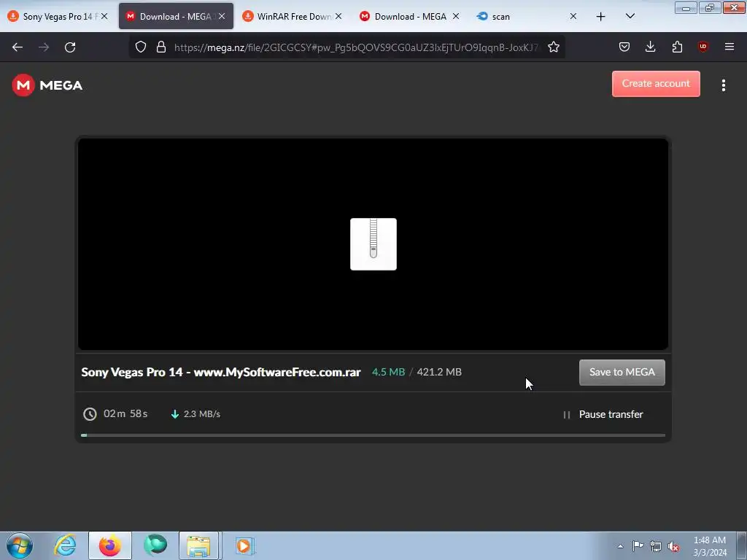747x560 pixels.
Task: Expand the list all tabs chevron
Action: tap(630, 16)
